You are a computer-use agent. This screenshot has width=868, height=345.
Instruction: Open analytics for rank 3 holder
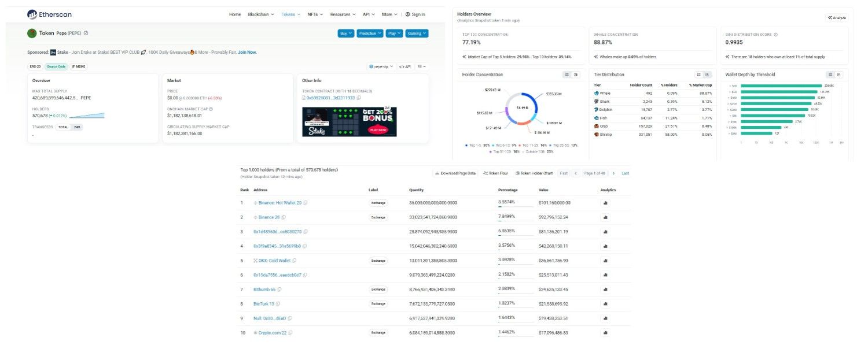pyautogui.click(x=605, y=232)
